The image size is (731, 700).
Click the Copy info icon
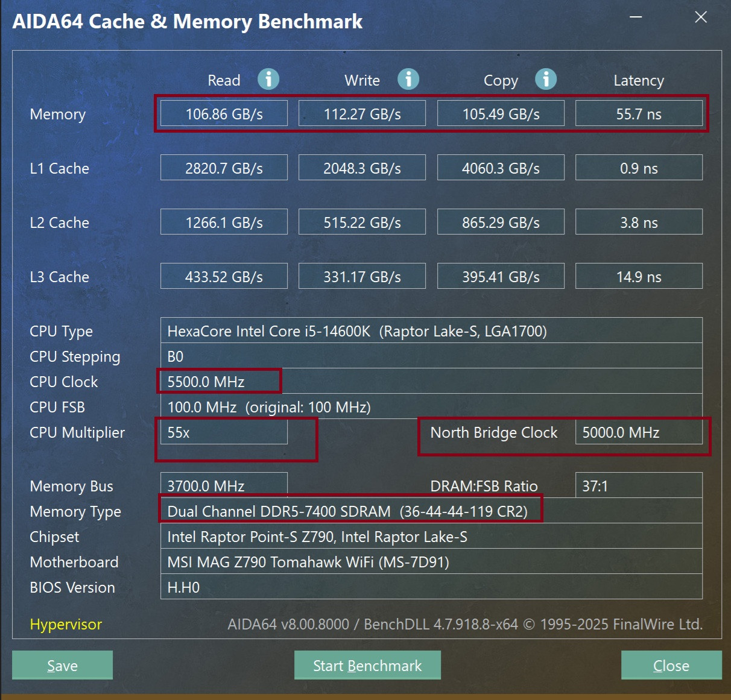546,79
